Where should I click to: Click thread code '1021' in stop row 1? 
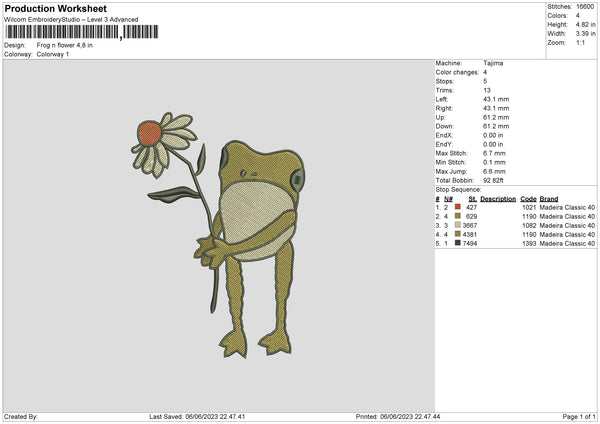[x=529, y=207]
